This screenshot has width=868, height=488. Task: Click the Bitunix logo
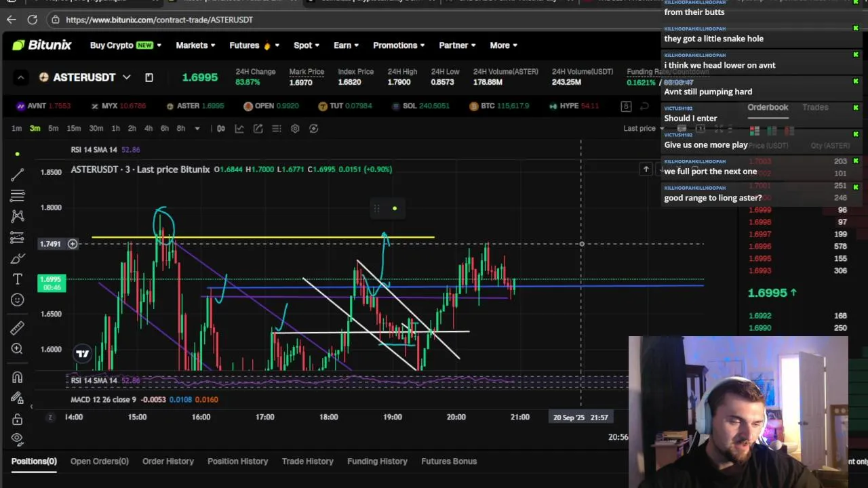click(x=41, y=45)
